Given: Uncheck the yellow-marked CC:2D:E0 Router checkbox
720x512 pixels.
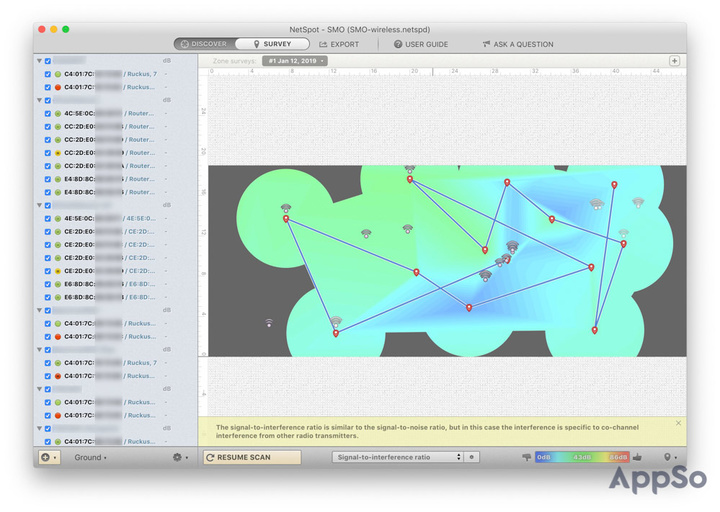Looking at the screenshot, I should (48, 153).
